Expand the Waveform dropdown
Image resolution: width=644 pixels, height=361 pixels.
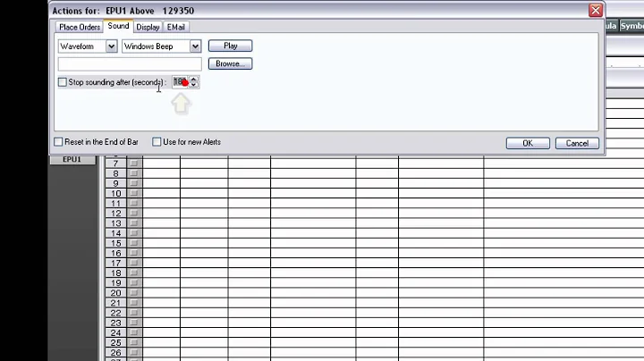coord(111,46)
